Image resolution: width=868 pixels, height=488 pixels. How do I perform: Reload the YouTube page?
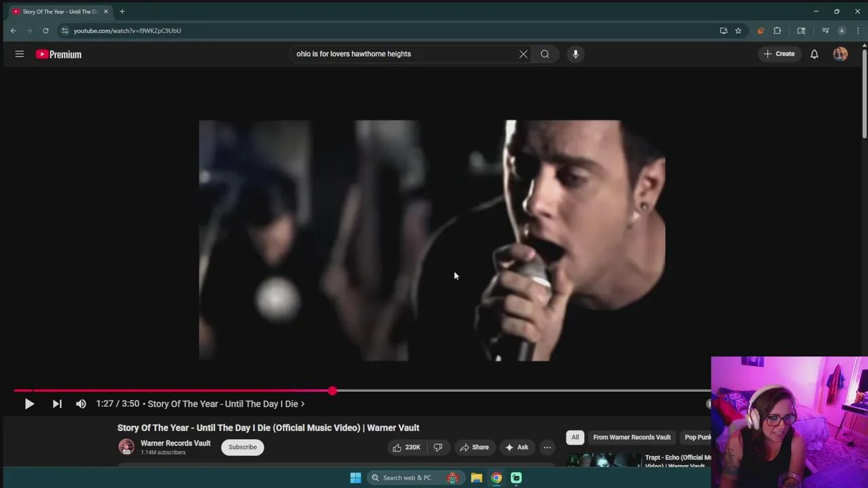click(x=45, y=30)
